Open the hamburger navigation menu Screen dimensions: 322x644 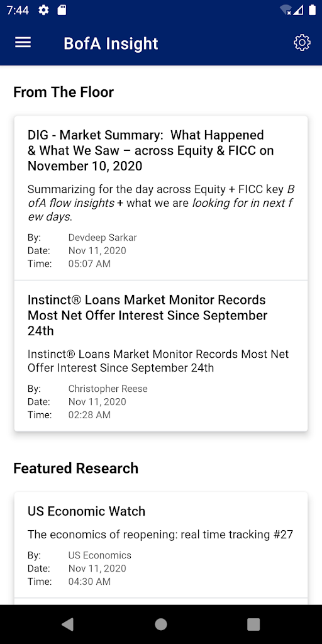(x=23, y=43)
